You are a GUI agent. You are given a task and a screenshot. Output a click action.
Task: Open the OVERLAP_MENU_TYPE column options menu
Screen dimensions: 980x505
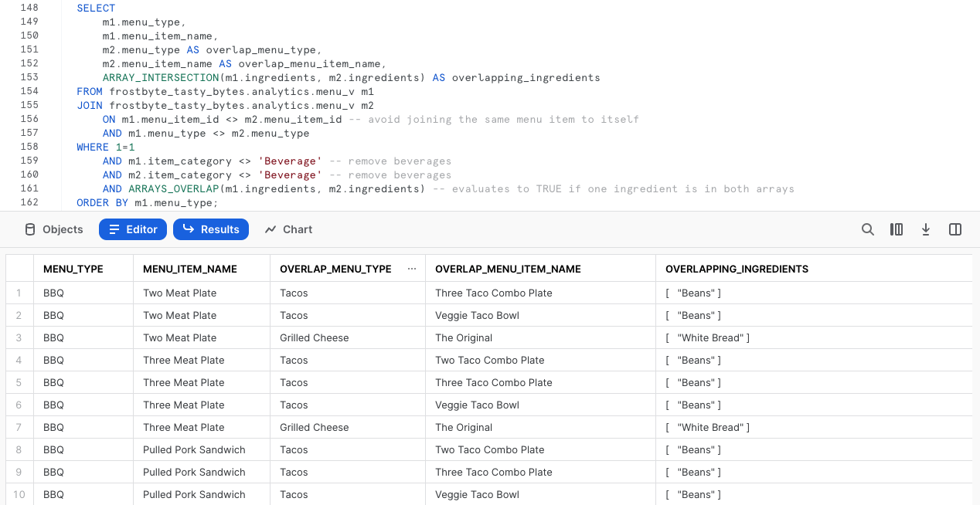(411, 268)
